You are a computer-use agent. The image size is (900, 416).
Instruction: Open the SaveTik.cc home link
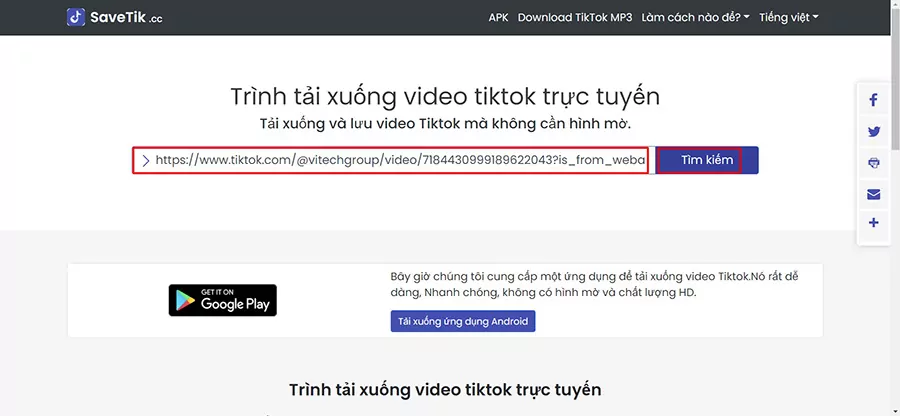(115, 17)
